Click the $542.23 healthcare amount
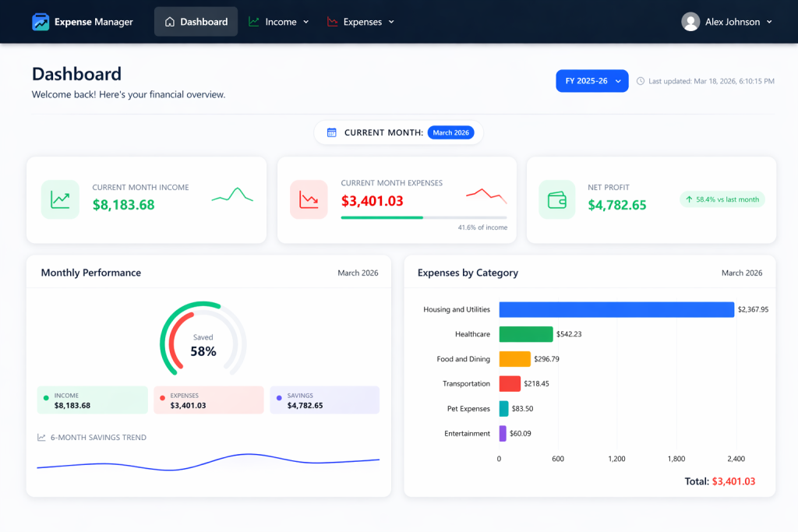This screenshot has width=798, height=532. (x=569, y=334)
